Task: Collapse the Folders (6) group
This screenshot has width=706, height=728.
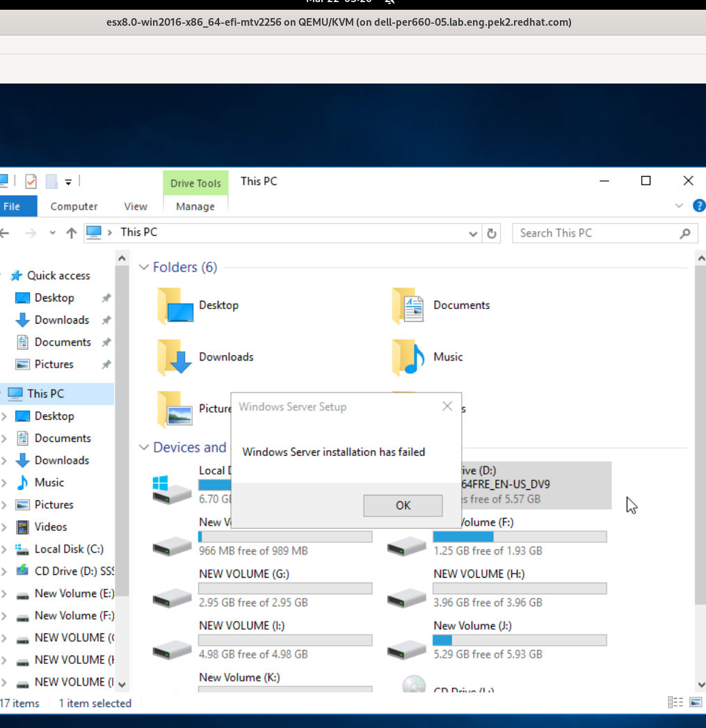Action: coord(144,267)
